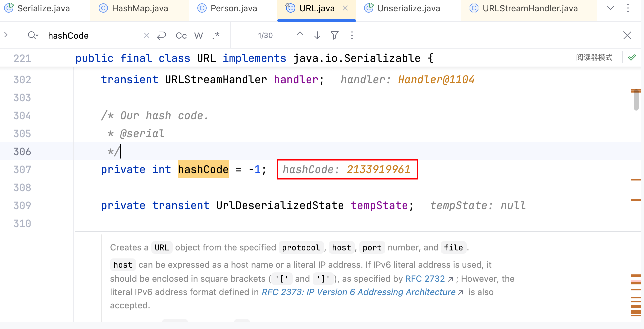The image size is (644, 329).
Task: Clear the hashCode search text
Action: (x=146, y=35)
